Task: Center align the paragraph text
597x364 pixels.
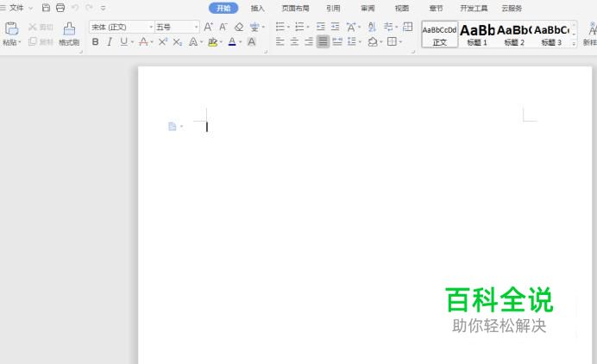Action: [x=294, y=41]
